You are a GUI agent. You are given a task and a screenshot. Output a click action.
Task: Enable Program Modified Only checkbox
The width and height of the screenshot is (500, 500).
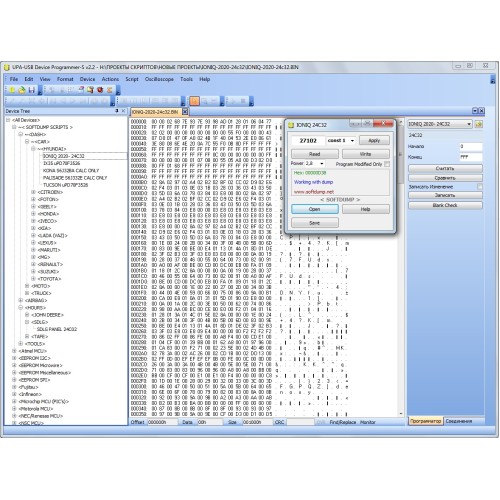pyautogui.click(x=387, y=164)
